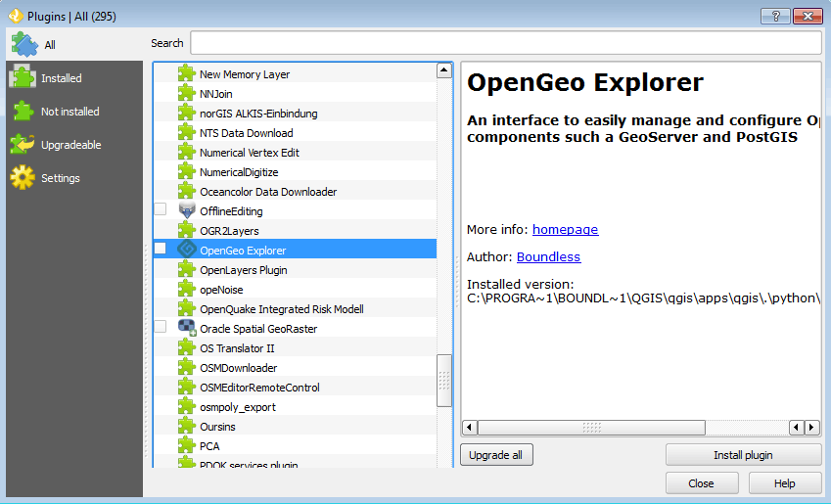
Task: Switch to the Installed plugins tab
Action: click(61, 78)
